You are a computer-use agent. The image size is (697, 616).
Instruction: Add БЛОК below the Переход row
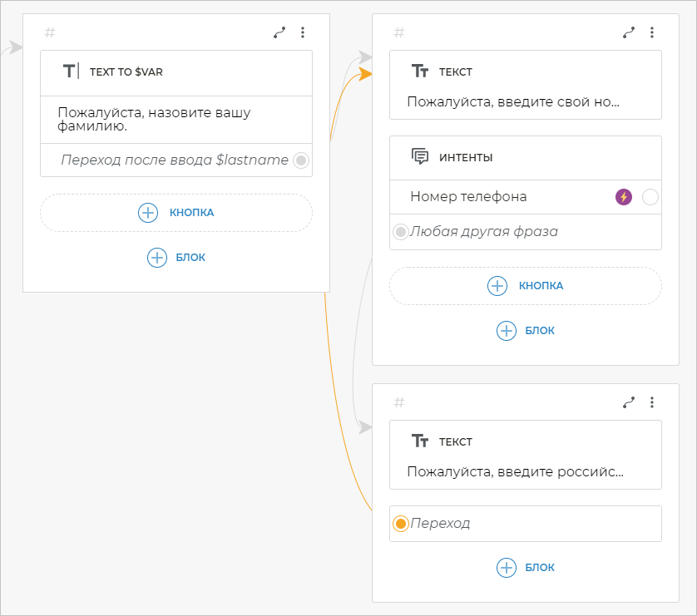(526, 568)
